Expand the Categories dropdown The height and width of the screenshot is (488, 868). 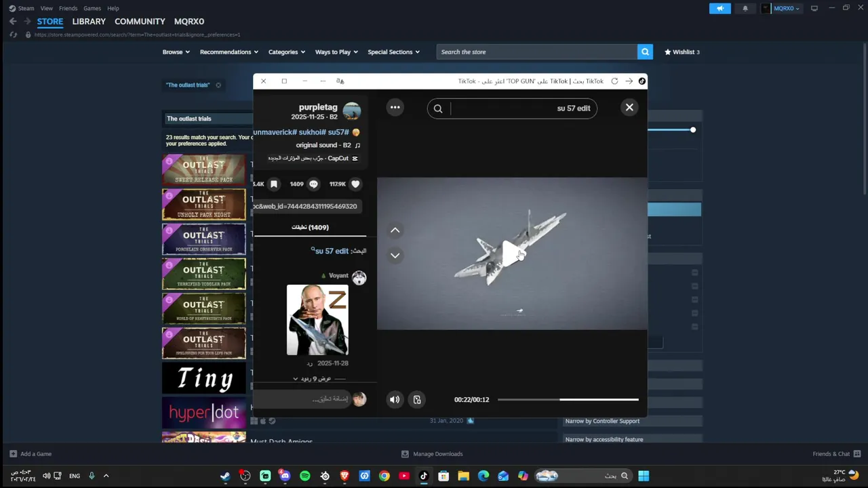[x=287, y=52]
